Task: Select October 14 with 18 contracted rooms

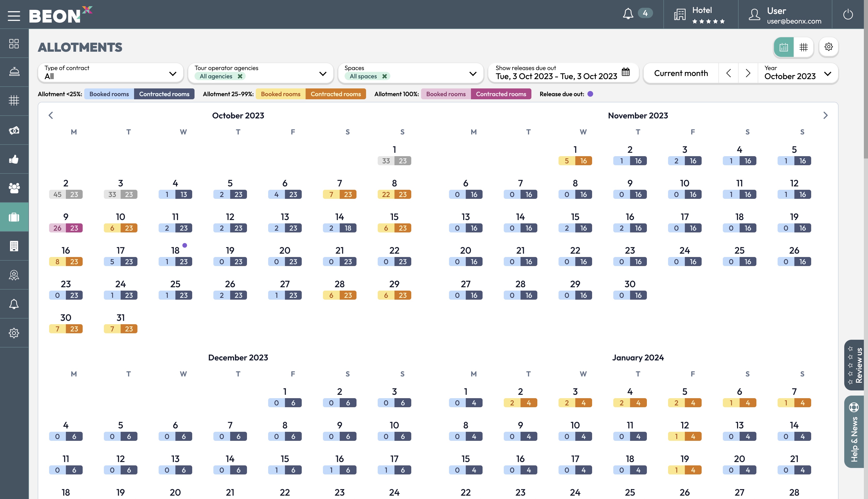Action: point(340,222)
